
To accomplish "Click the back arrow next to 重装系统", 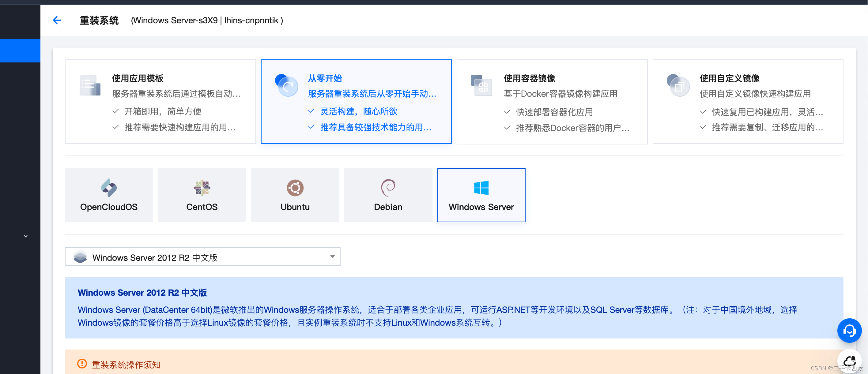I will tap(57, 20).
